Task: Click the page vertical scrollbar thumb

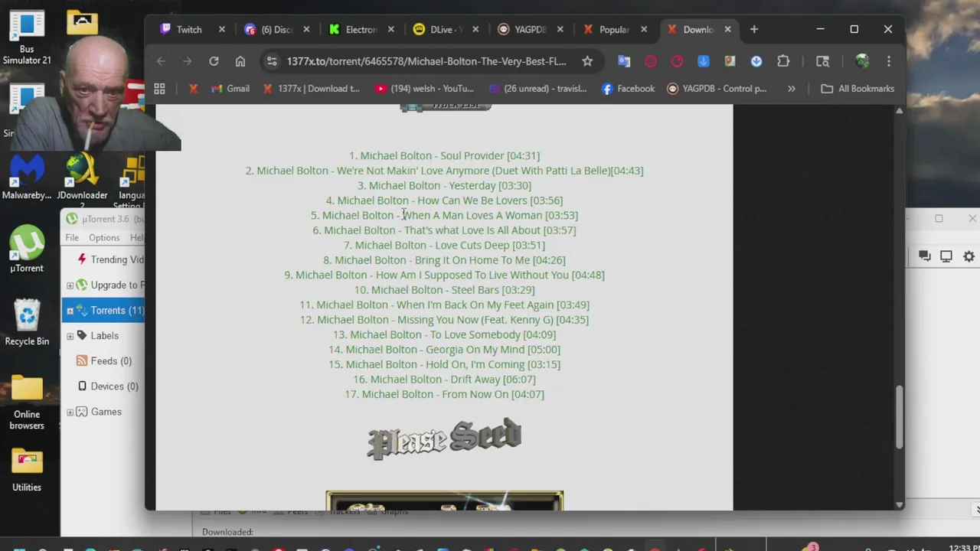Action: [x=899, y=416]
